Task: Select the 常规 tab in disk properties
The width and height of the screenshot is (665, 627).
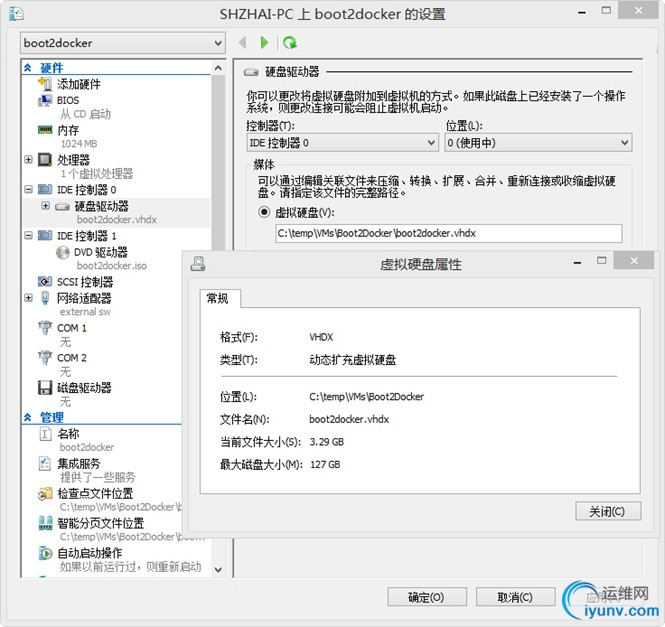Action: [218, 299]
